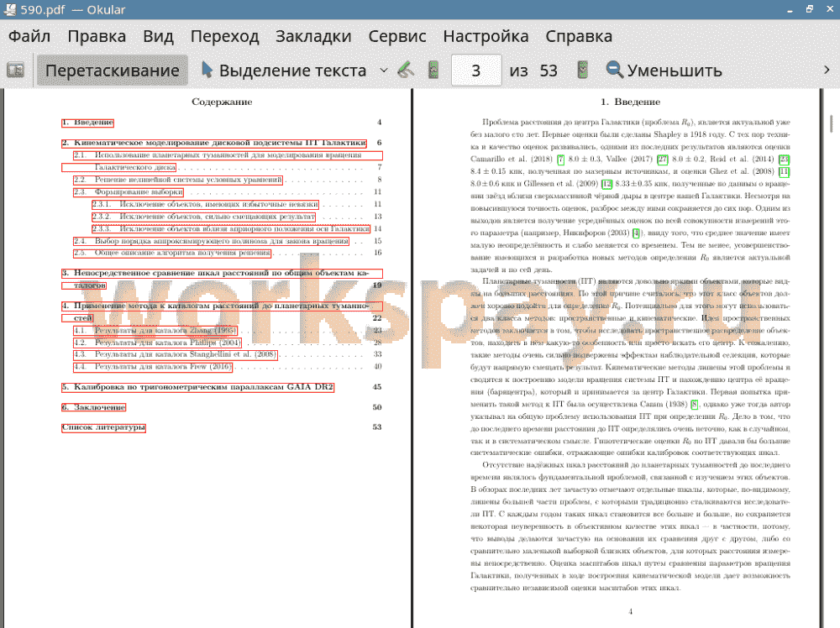Click page number input field
The height and width of the screenshot is (628, 840).
pyautogui.click(x=476, y=71)
